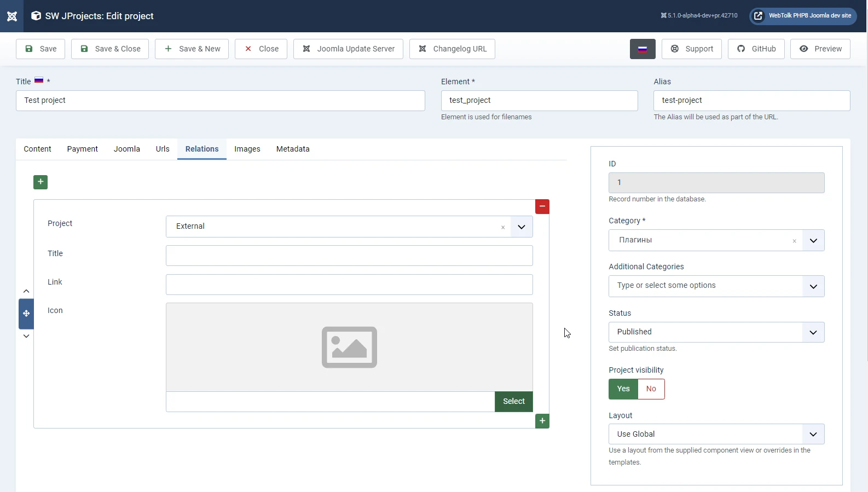Click the green add row button above the relation block

(40, 182)
